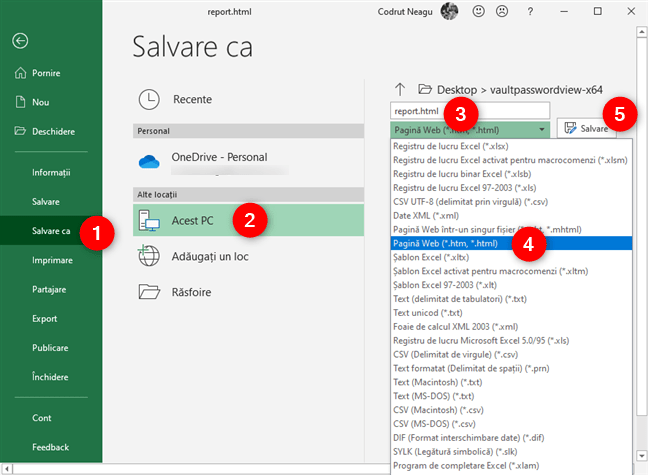Select OneDrive - Personal location

(248, 162)
